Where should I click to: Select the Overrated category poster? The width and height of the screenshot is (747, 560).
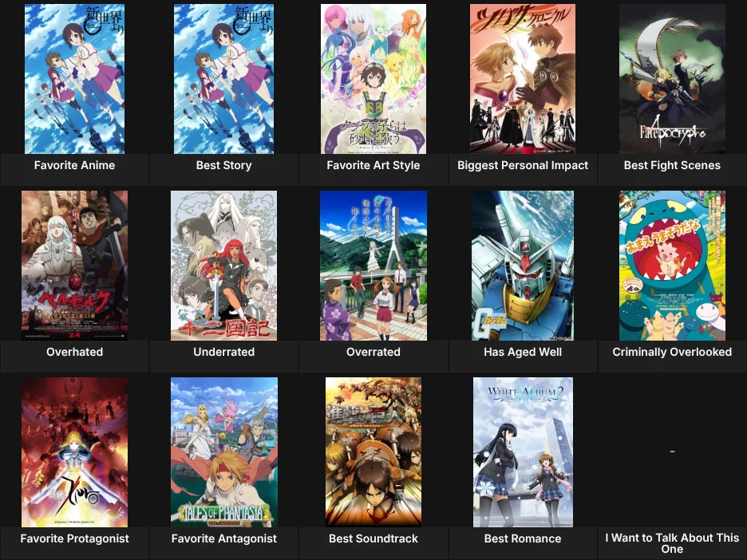(373, 266)
